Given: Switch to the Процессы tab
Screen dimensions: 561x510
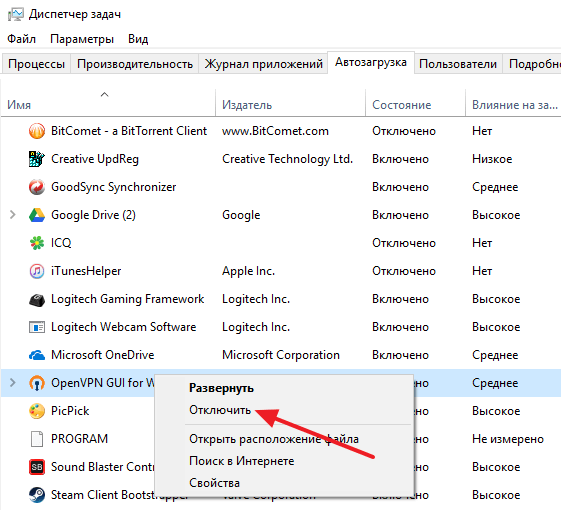Looking at the screenshot, I should (36, 64).
